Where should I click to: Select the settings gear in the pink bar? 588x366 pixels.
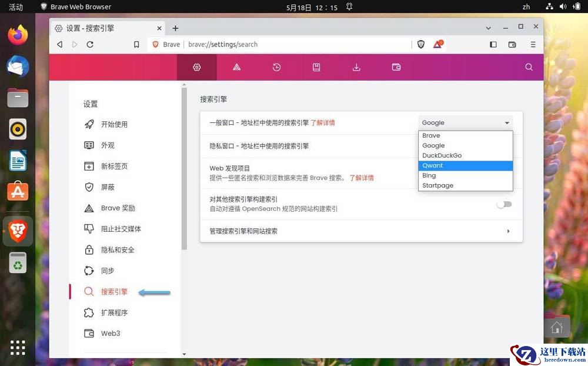click(197, 67)
